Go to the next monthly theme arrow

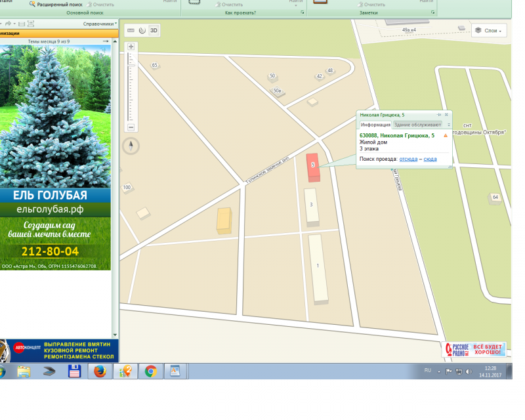click(106, 41)
